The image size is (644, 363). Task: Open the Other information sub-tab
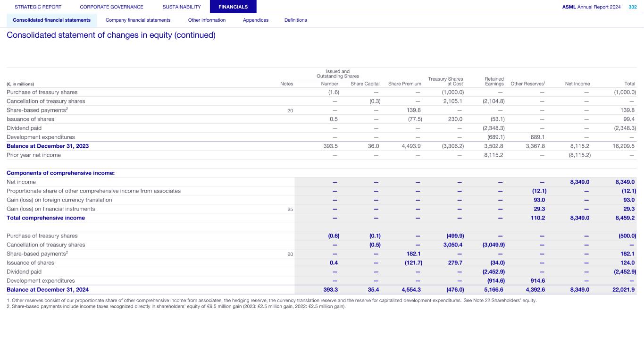(x=207, y=20)
